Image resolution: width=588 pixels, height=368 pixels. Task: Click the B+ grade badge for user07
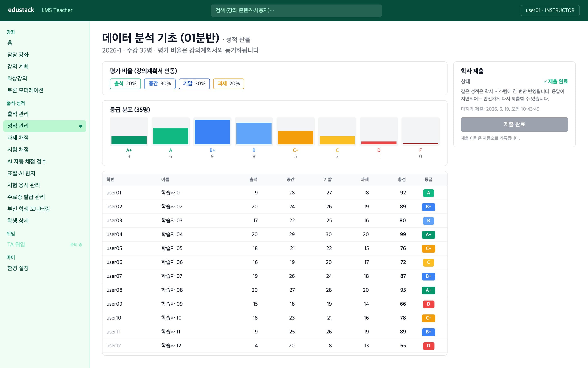tap(428, 276)
